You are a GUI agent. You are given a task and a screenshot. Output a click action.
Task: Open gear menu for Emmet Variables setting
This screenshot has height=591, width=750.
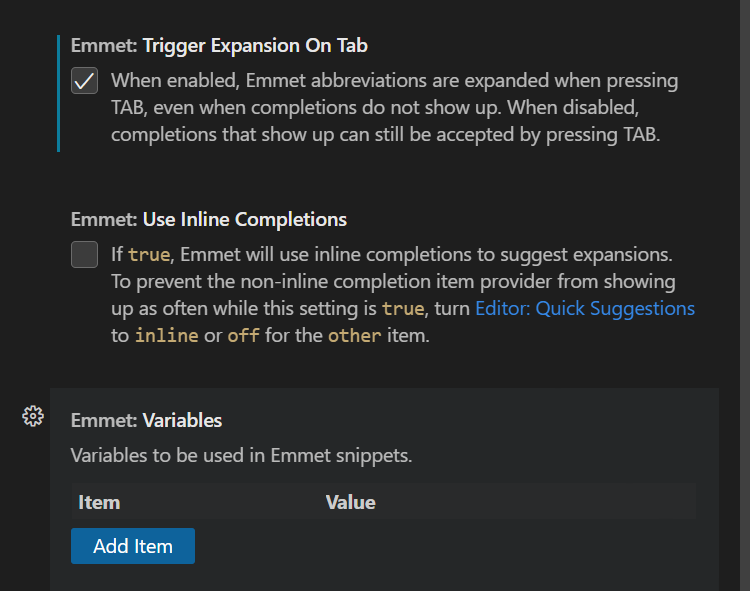pyautogui.click(x=33, y=416)
